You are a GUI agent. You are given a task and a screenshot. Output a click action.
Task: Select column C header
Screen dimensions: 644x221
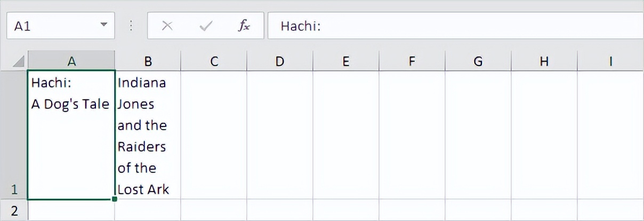click(x=214, y=61)
